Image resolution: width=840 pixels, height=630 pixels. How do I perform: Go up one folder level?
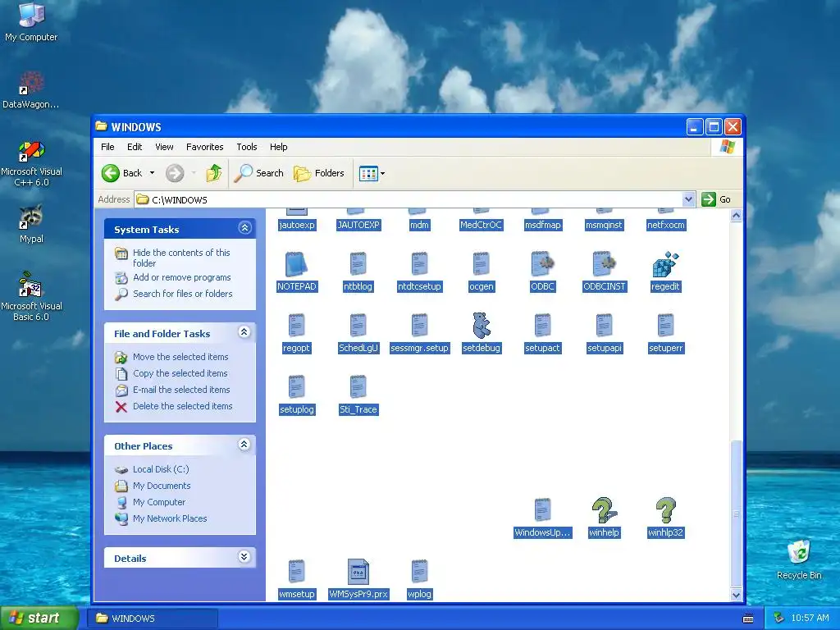[214, 173]
